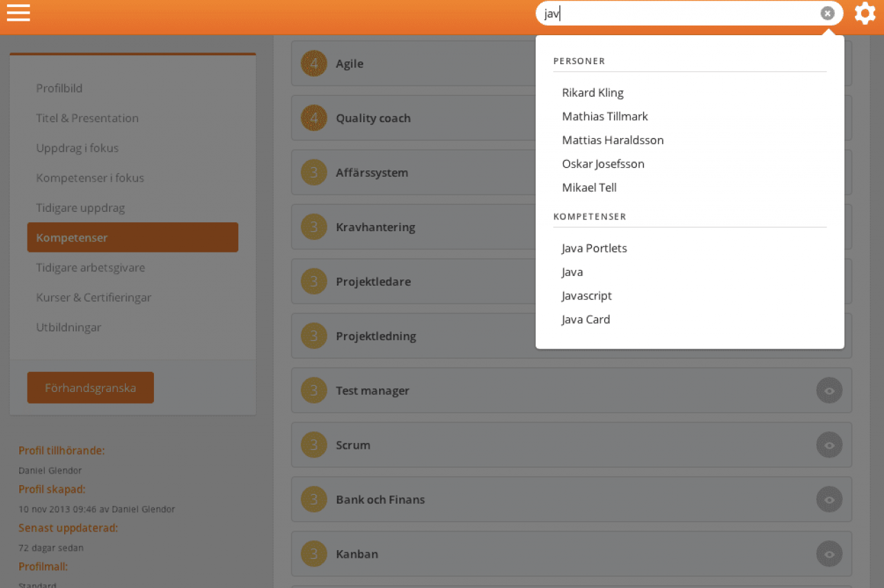The height and width of the screenshot is (588, 884).
Task: Select Mathias Tillmark in search results
Action: [605, 116]
